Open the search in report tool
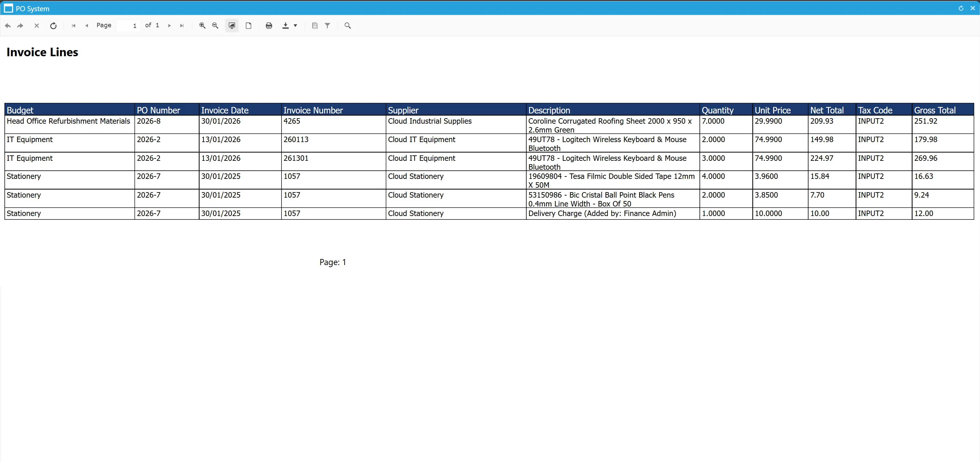 [x=347, y=26]
